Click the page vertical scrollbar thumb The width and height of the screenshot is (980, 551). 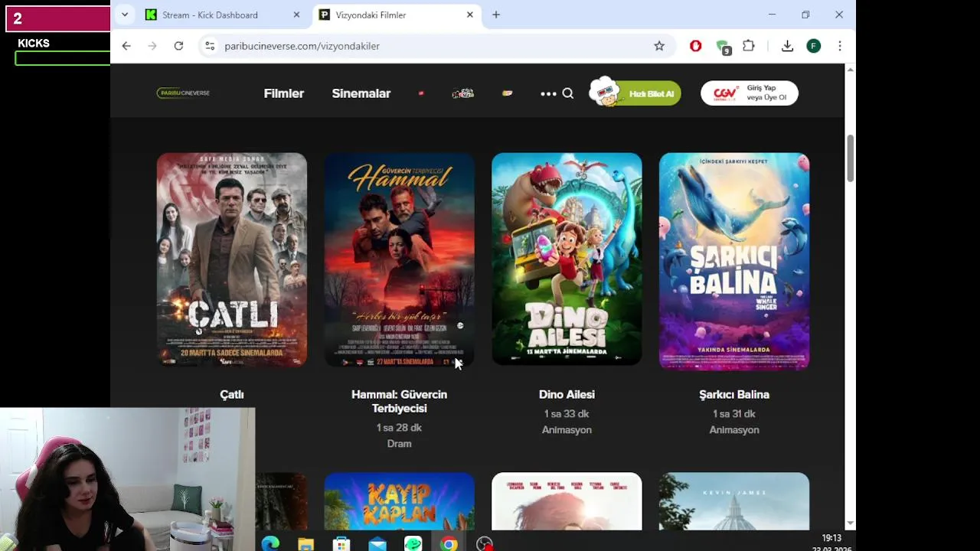850,158
